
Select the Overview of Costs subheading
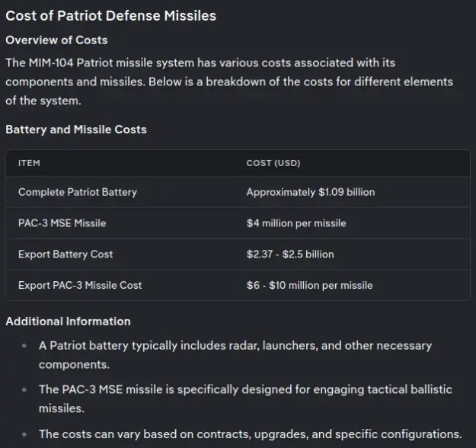point(56,40)
